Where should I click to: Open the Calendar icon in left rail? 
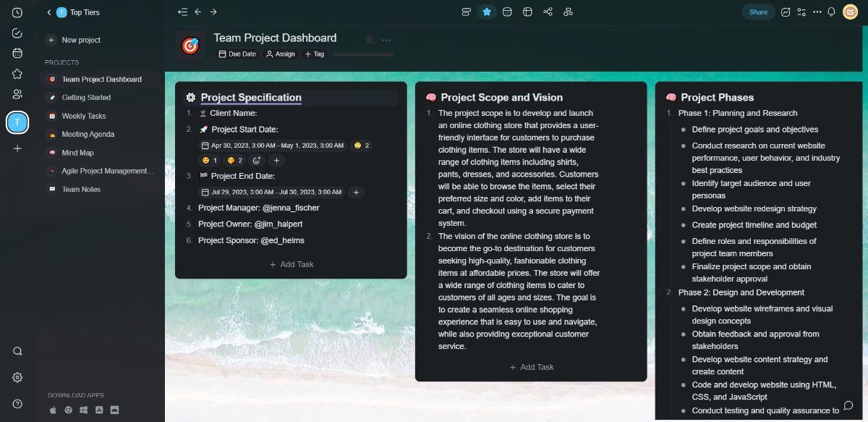click(17, 53)
